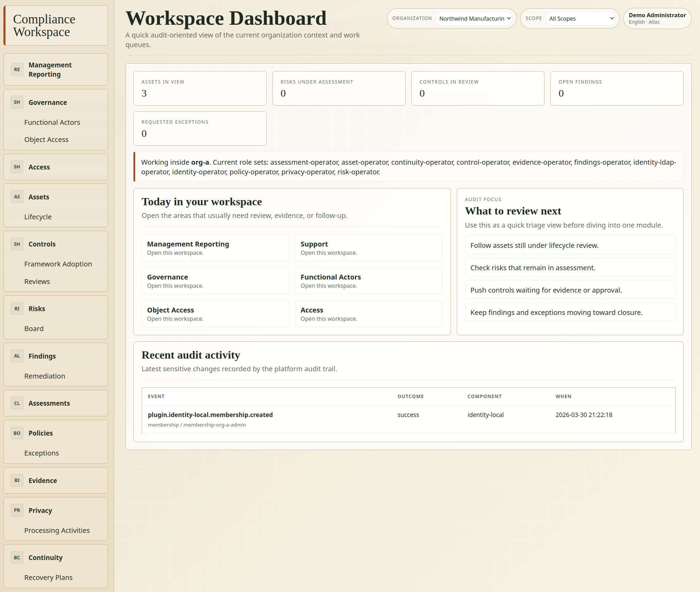
Task: Click the CL badge next to Assessments
Action: (17, 403)
